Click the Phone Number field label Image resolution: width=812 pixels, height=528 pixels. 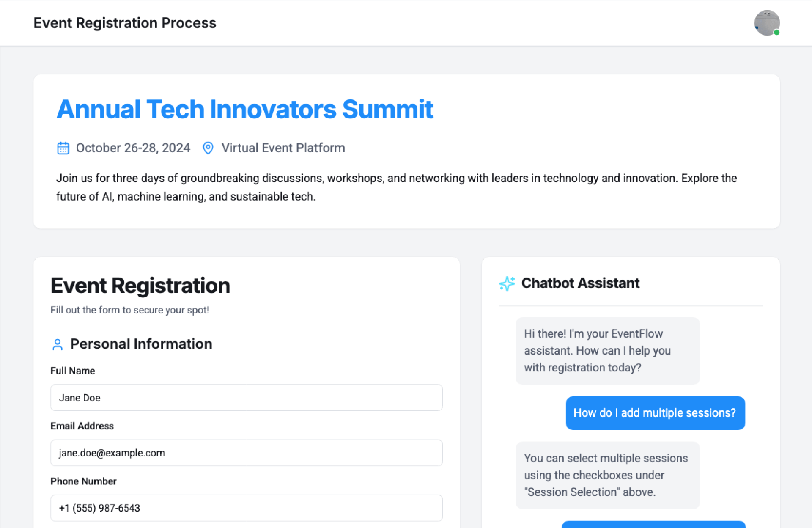pos(83,481)
